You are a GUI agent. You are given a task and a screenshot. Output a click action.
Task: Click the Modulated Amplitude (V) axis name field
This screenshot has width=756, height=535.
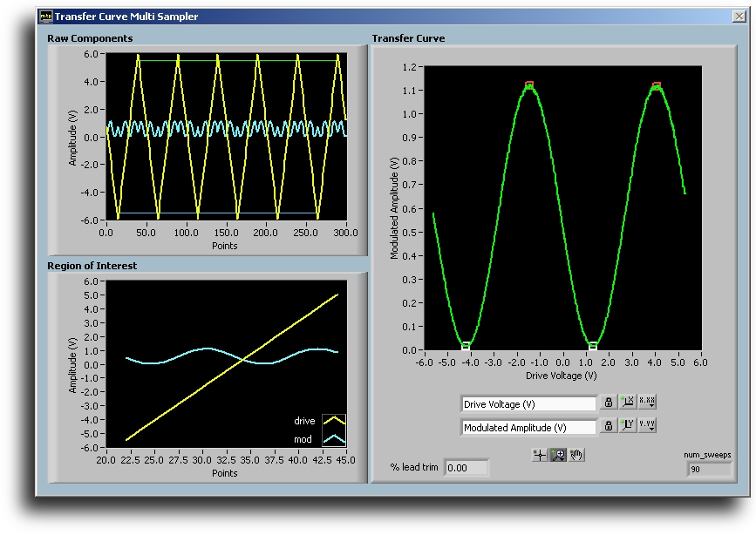point(528,427)
